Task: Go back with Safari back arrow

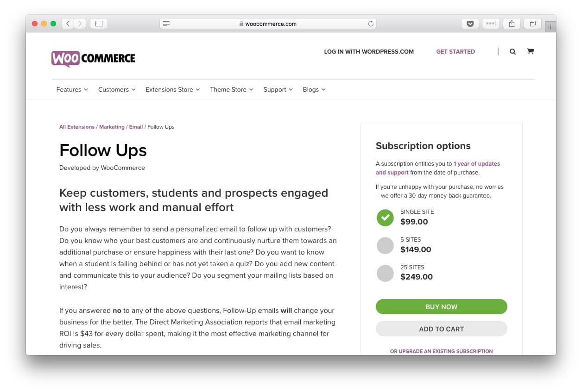Action: coord(68,24)
